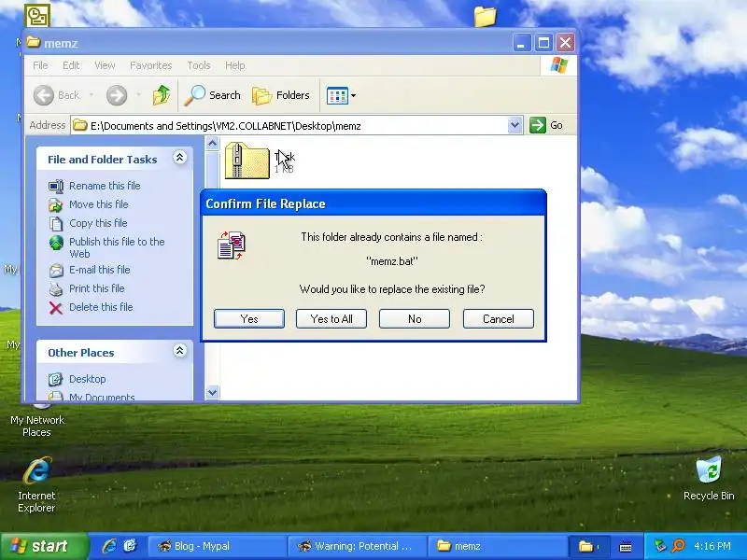Select the desktop icon above memz window
Screen dimensions: 747x560
click(37, 15)
